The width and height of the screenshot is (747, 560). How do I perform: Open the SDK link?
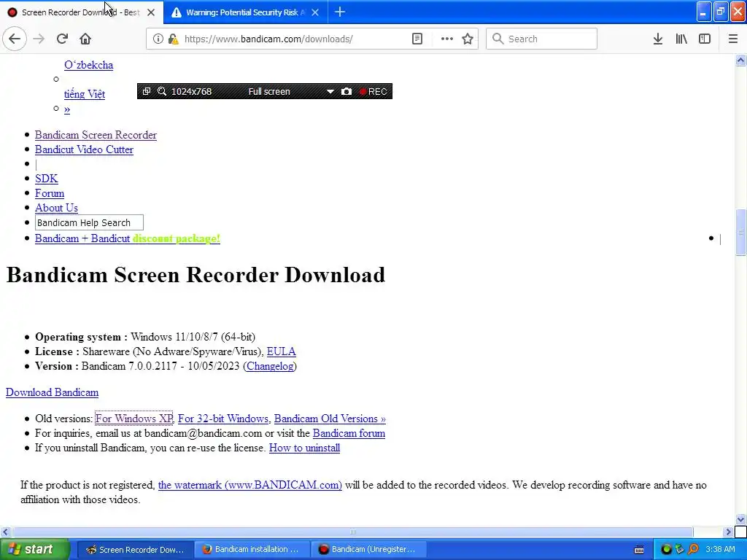click(46, 179)
